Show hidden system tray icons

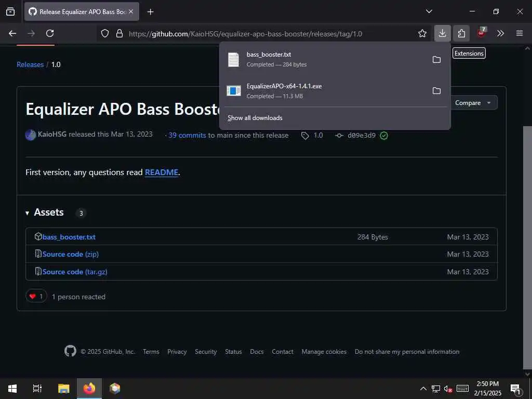click(423, 389)
